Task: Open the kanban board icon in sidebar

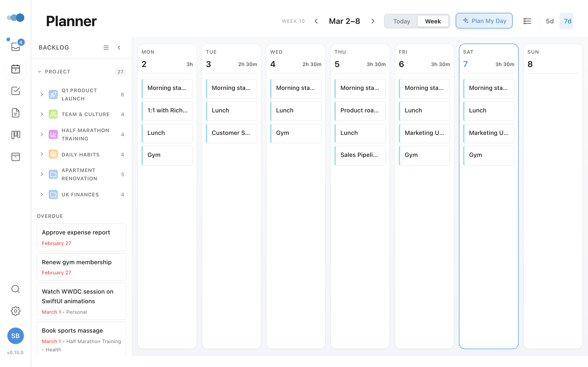Action: (16, 135)
